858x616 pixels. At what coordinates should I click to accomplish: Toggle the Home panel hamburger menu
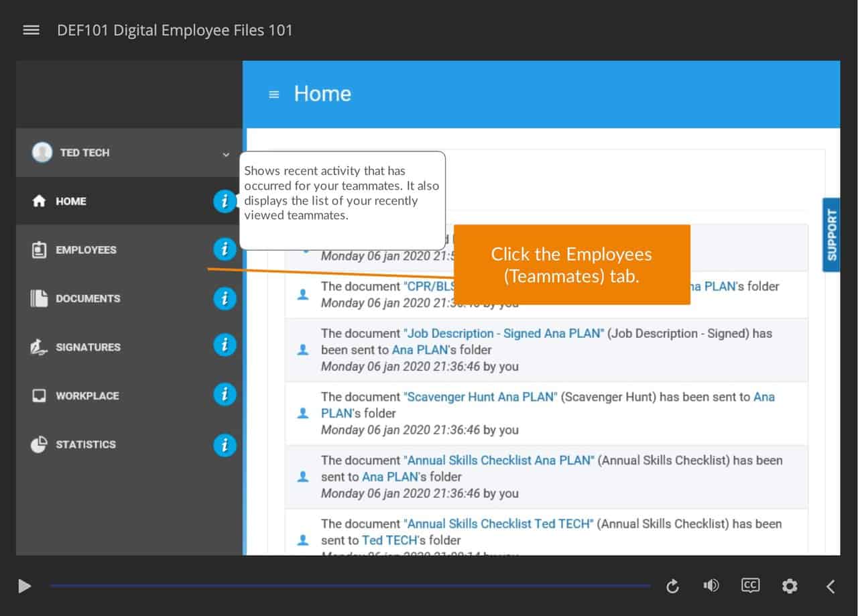273,95
